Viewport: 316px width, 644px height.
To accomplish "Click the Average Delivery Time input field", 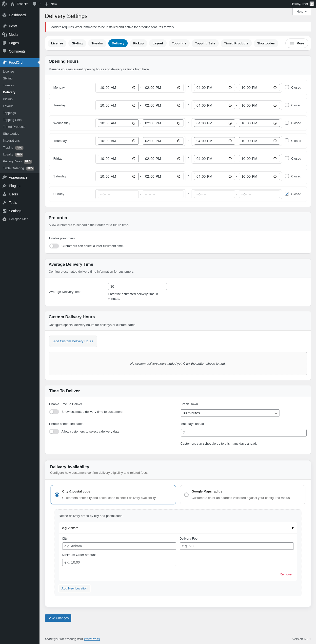I will [x=137, y=286].
